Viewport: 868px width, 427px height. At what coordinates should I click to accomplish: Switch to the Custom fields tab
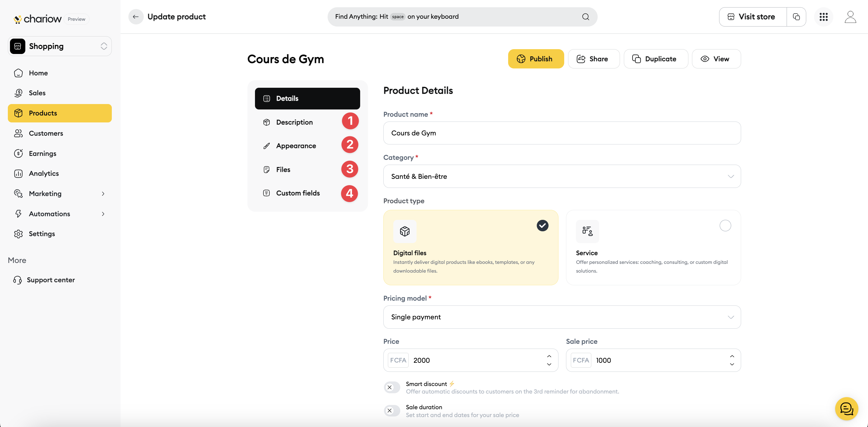(x=307, y=193)
